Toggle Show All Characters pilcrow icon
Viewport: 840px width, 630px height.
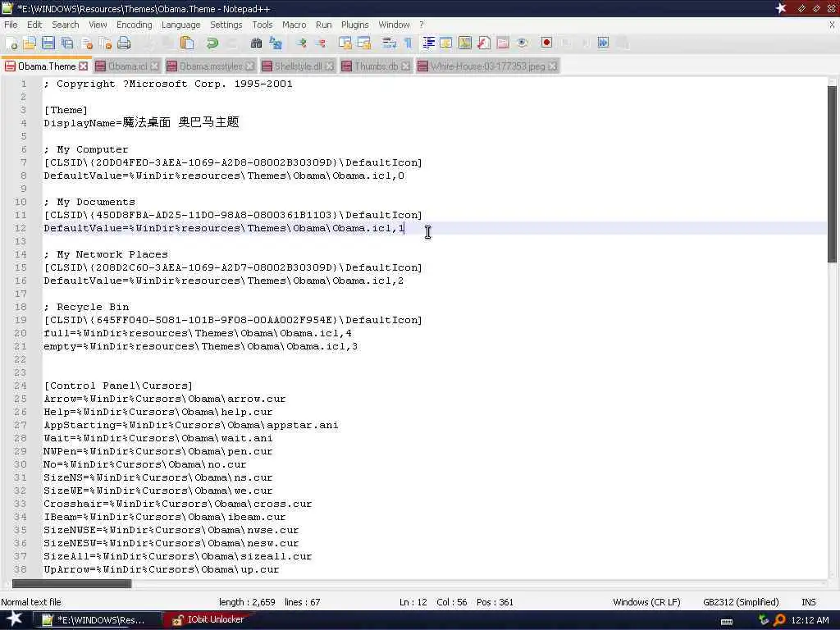point(409,43)
